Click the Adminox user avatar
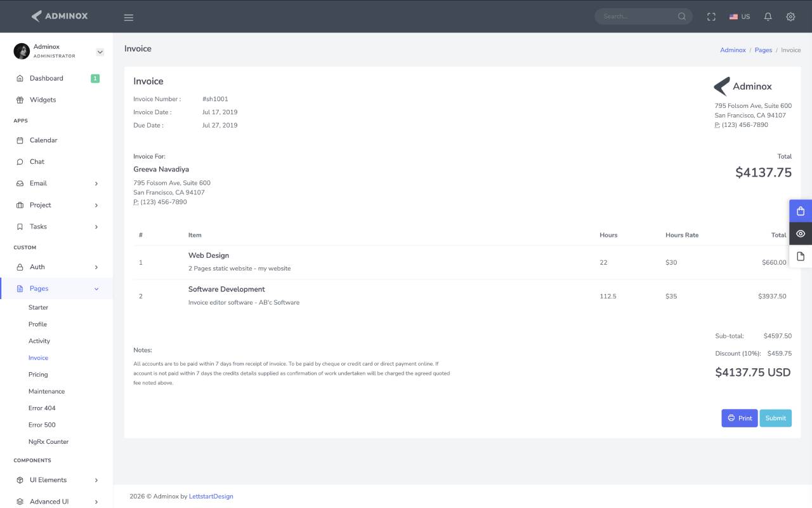Image resolution: width=812 pixels, height=508 pixels. [x=22, y=51]
